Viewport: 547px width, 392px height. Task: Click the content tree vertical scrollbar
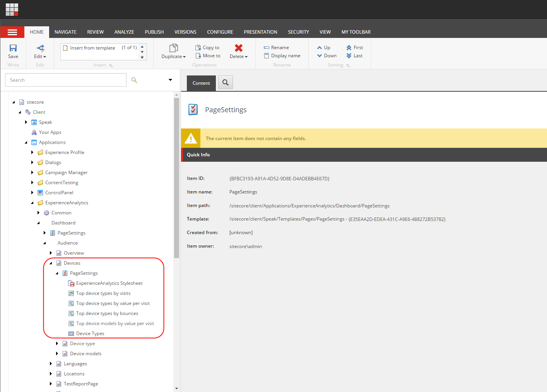176,178
